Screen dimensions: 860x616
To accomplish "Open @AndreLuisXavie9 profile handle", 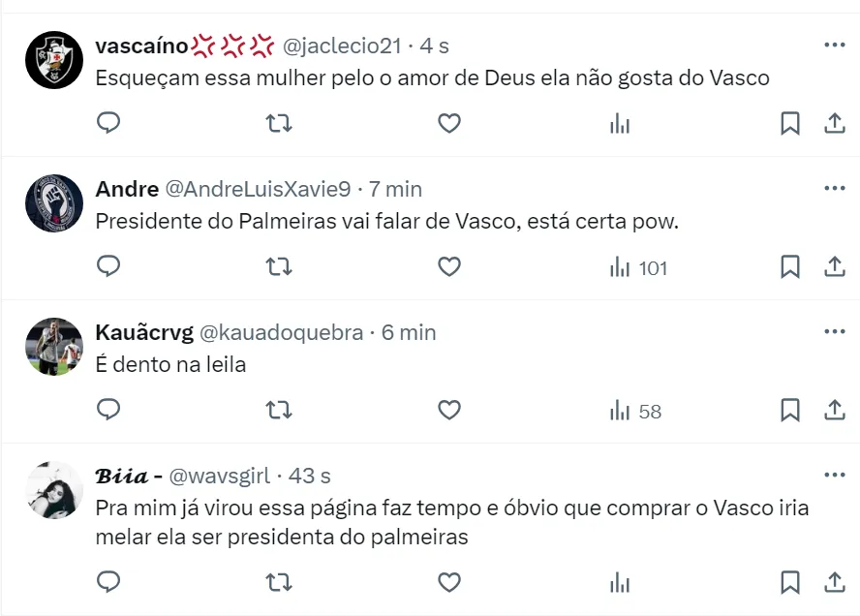I will click(259, 189).
